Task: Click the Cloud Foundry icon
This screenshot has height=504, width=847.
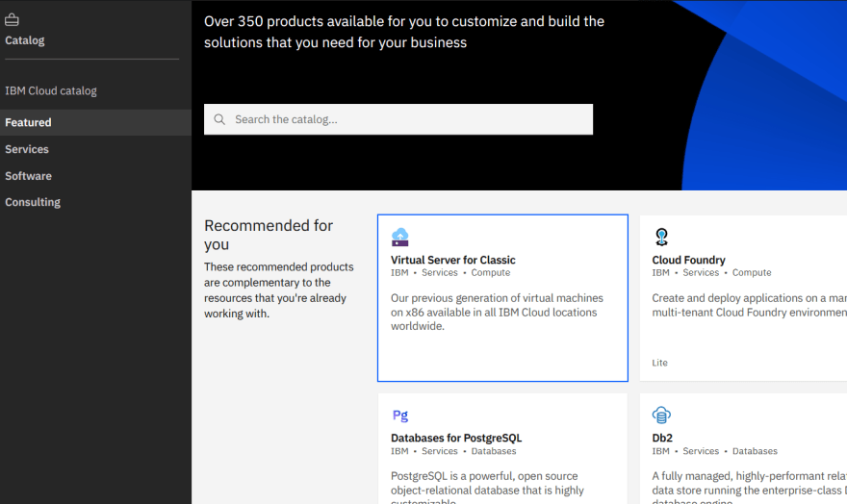Action: point(661,237)
